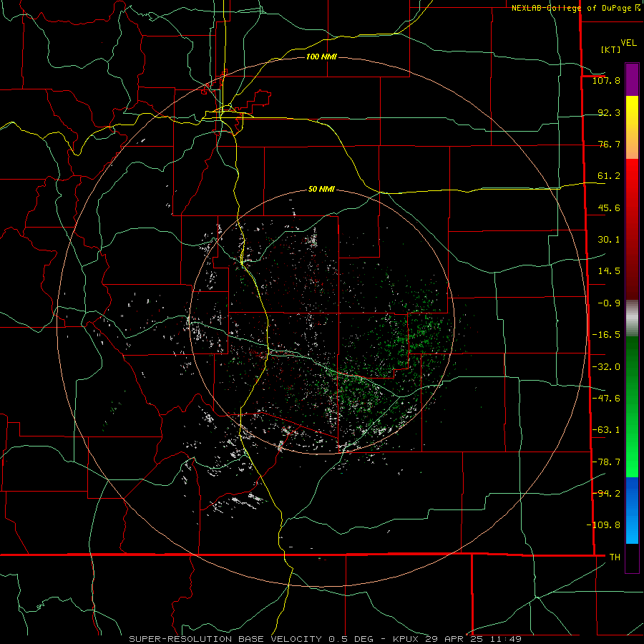Select the -78.7 scale value

(606, 462)
